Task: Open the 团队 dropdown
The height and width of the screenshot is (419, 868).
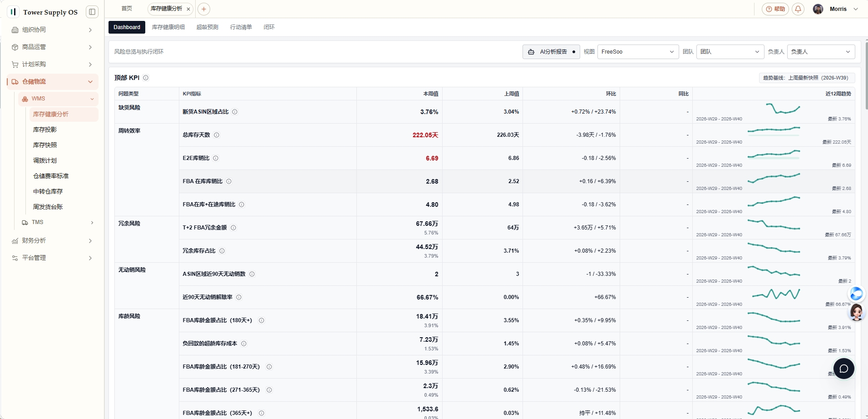Action: (730, 52)
